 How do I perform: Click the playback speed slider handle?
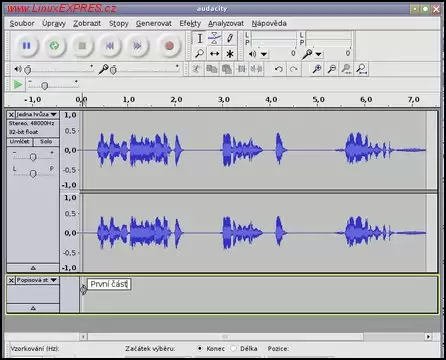pyautogui.click(x=44, y=86)
